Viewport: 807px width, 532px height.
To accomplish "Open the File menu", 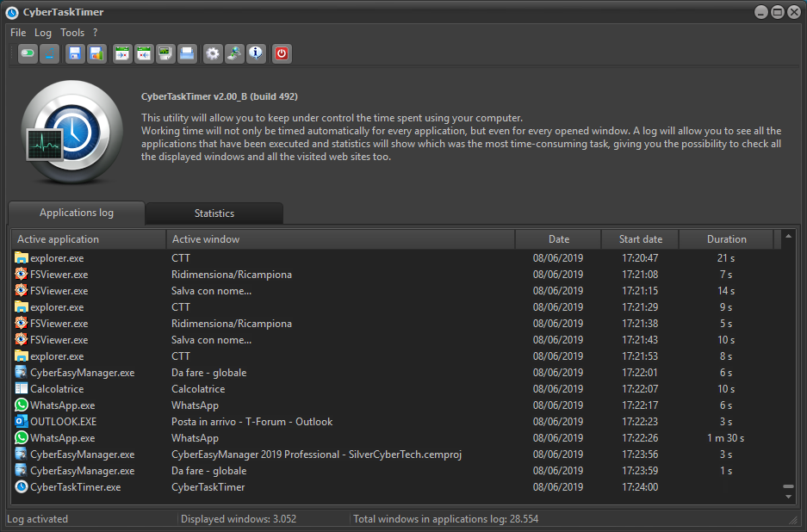I will click(18, 33).
